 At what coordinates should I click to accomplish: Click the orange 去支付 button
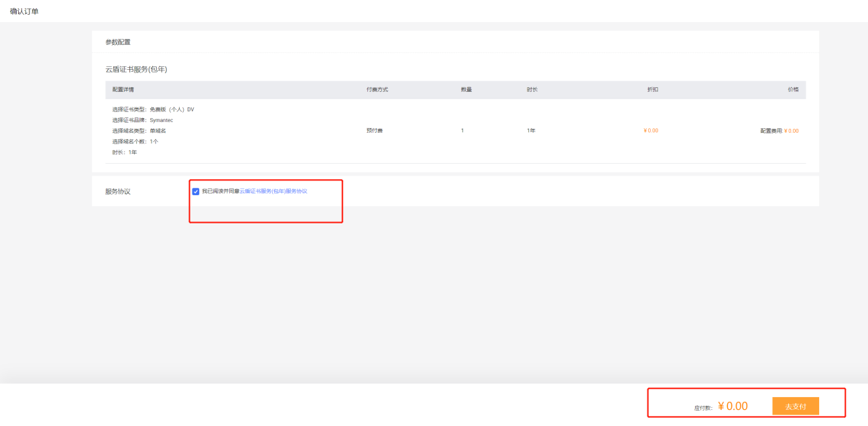[x=795, y=407]
